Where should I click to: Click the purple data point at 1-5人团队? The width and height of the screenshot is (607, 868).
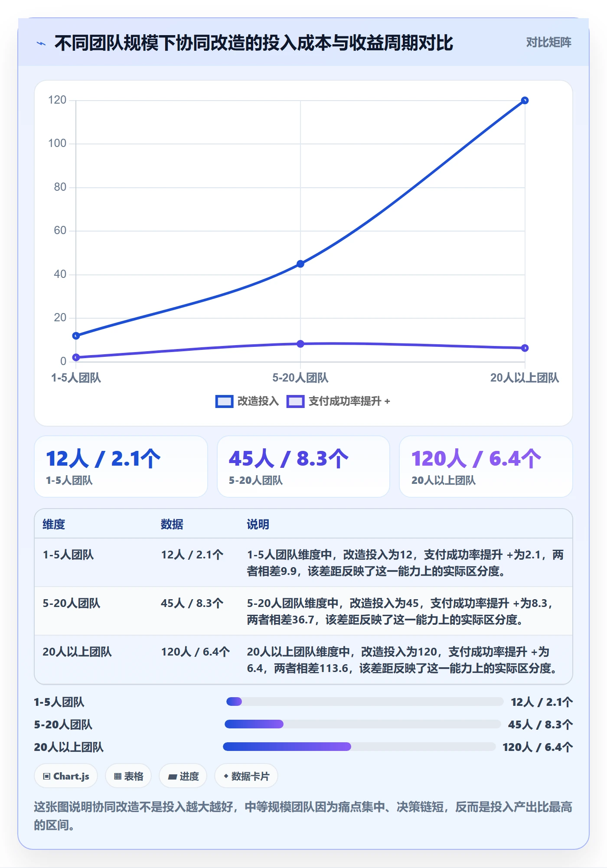(x=76, y=357)
